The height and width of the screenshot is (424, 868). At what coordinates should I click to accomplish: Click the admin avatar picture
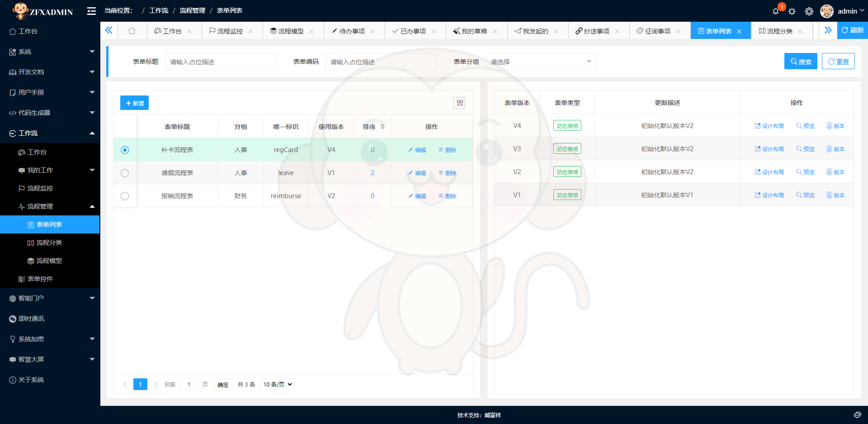[827, 11]
